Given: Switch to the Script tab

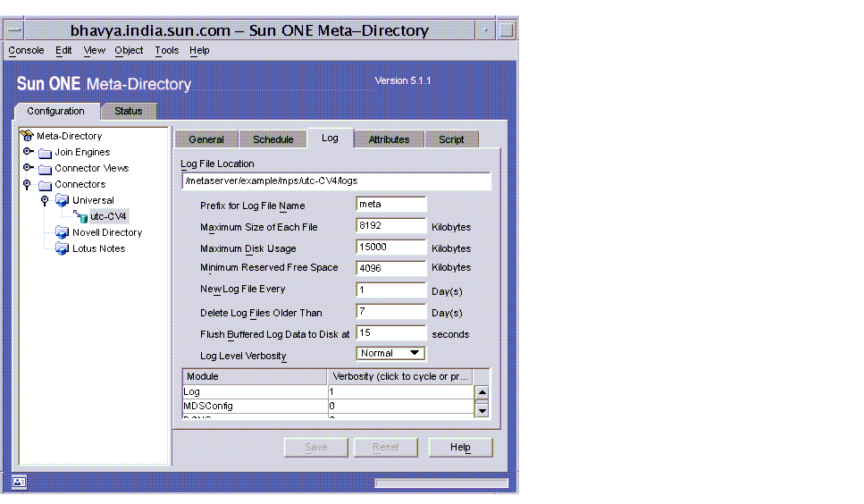Looking at the screenshot, I should 451,139.
